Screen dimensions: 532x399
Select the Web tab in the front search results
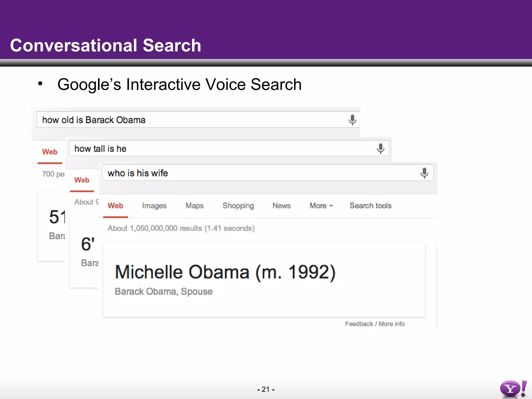click(x=115, y=206)
